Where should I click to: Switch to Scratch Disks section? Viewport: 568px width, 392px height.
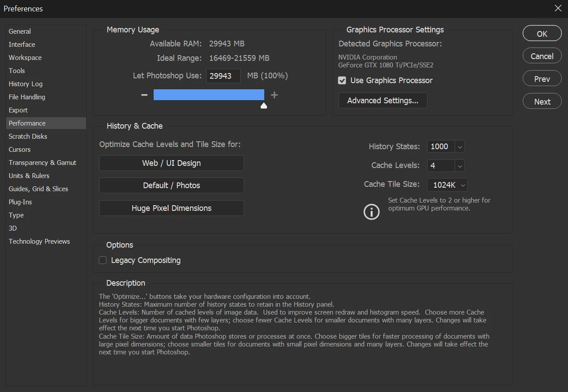pyautogui.click(x=46, y=136)
